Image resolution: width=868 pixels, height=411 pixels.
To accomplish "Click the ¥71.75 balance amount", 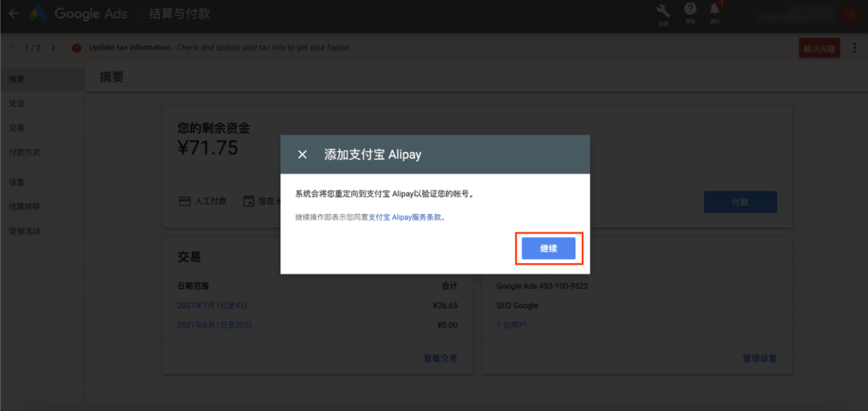I will 207,148.
